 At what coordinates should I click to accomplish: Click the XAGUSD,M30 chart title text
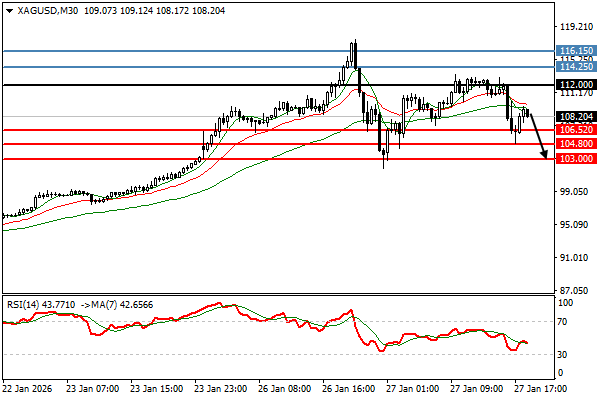tap(42, 11)
